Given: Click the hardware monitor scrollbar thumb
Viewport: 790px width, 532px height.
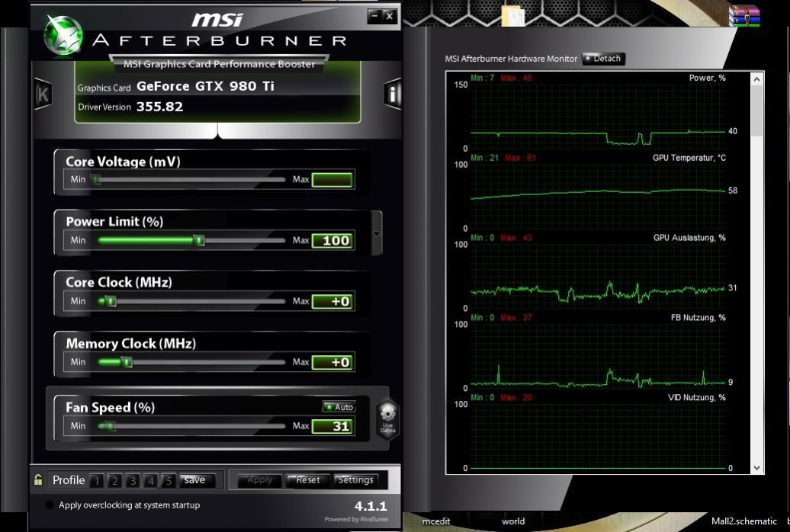Looking at the screenshot, I should (x=756, y=111).
